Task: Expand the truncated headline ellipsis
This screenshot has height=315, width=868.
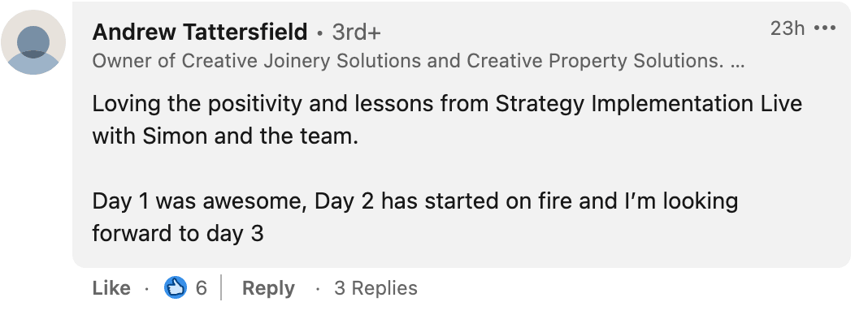Action: pos(737,62)
